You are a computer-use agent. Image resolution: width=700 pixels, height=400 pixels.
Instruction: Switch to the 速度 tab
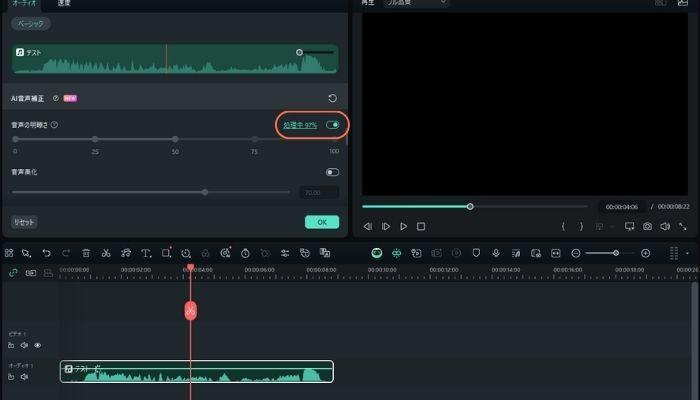63,4
